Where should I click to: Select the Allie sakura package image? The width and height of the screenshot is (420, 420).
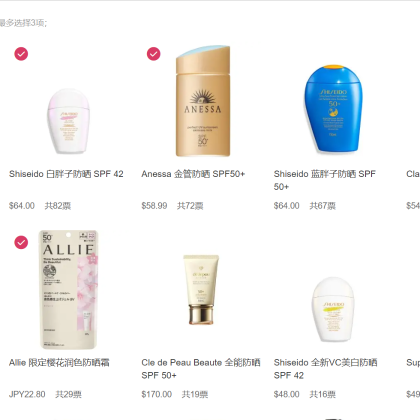click(69, 289)
